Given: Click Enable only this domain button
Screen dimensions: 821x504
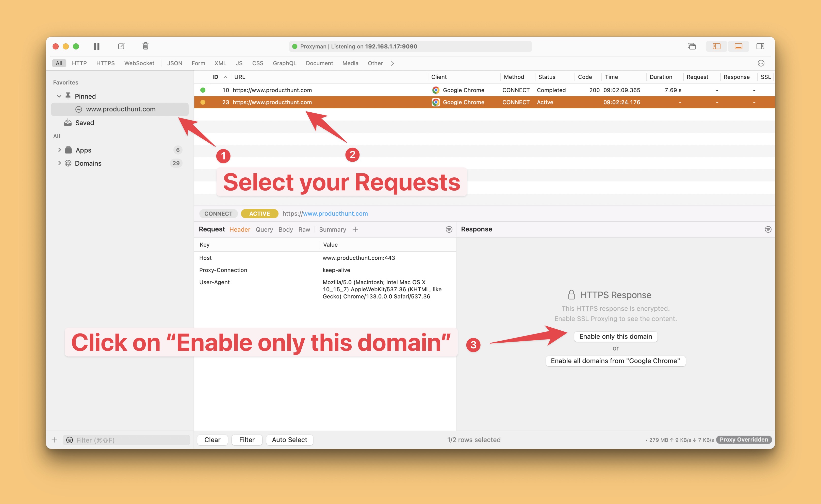Looking at the screenshot, I should point(616,336).
